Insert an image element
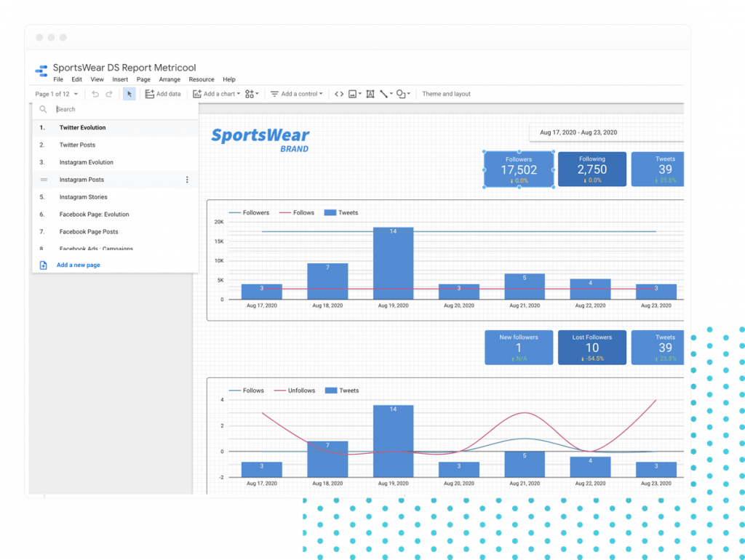The width and height of the screenshot is (745, 560). click(x=355, y=94)
